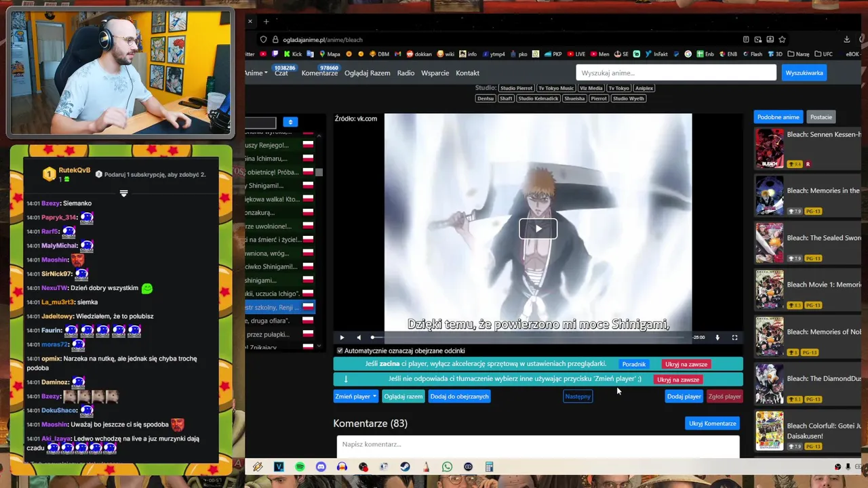Open the 'dokkan' bookmark
Image resolution: width=868 pixels, height=488 pixels.
(420, 54)
